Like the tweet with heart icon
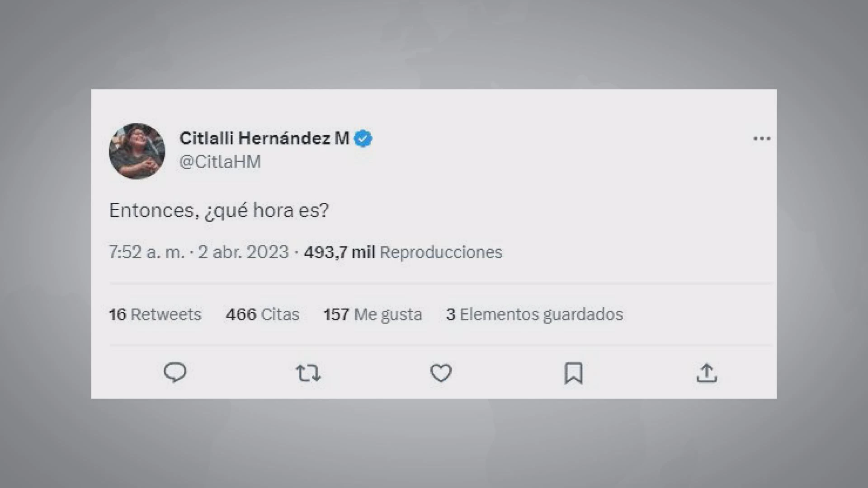The height and width of the screenshot is (488, 868). click(x=441, y=373)
